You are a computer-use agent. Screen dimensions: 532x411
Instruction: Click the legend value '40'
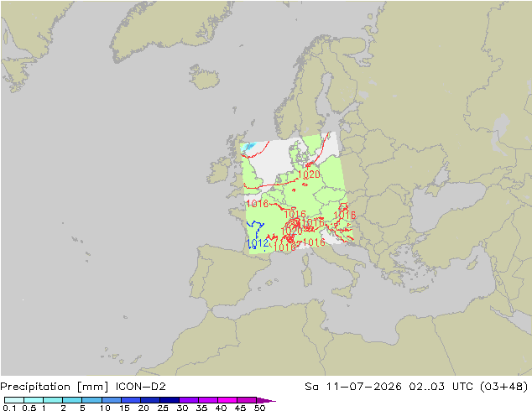pyautogui.click(x=221, y=408)
